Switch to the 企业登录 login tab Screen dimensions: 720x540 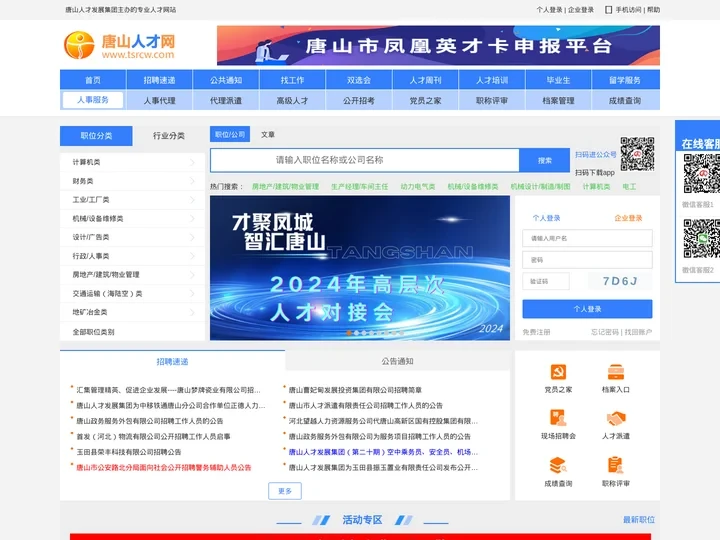(628, 218)
